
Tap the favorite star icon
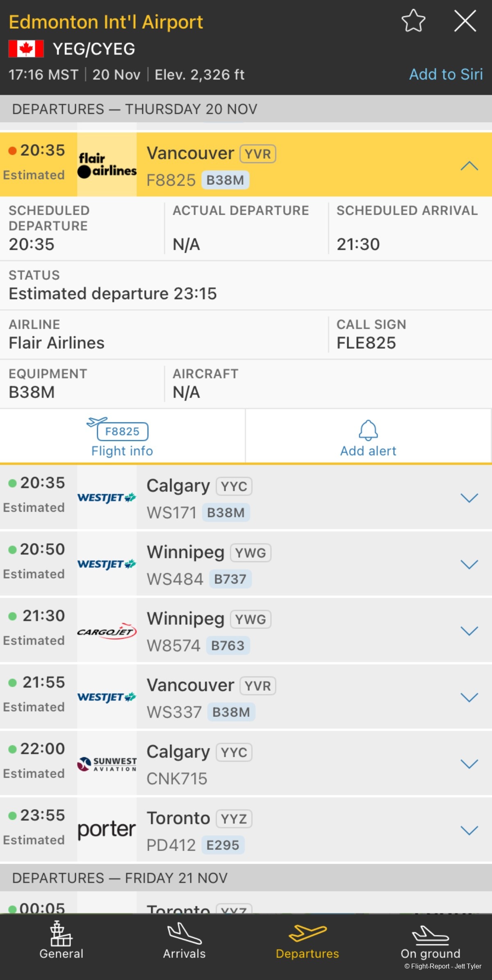coord(413,21)
